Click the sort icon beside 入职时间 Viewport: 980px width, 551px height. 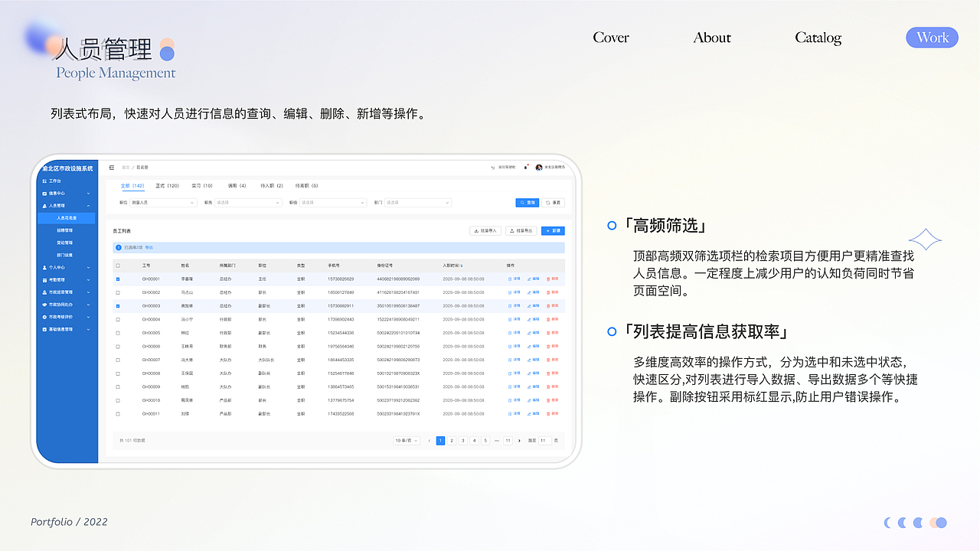pos(462,266)
